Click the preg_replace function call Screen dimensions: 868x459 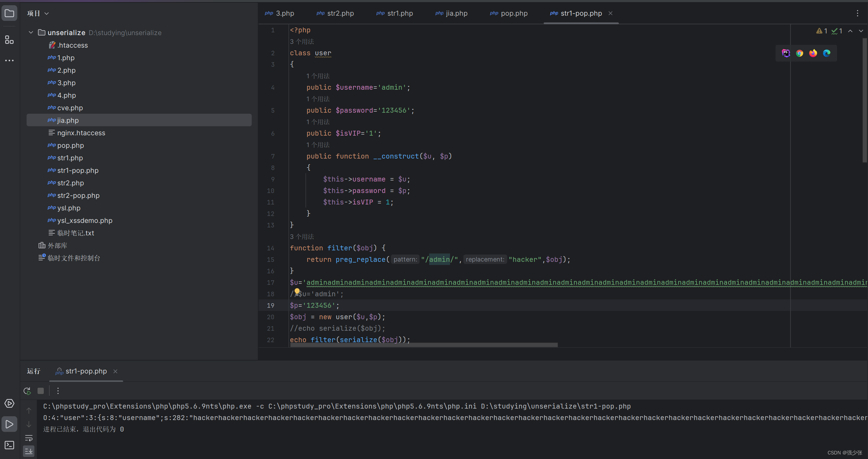360,259
